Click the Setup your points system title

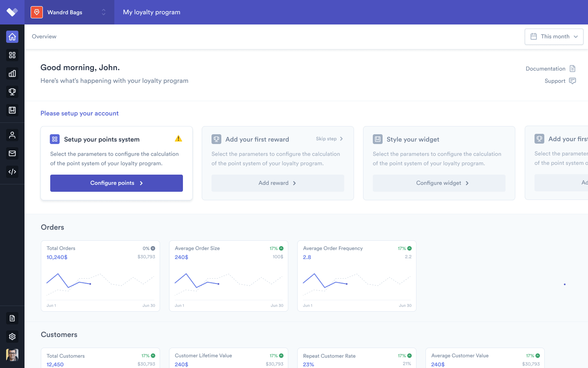tap(102, 140)
